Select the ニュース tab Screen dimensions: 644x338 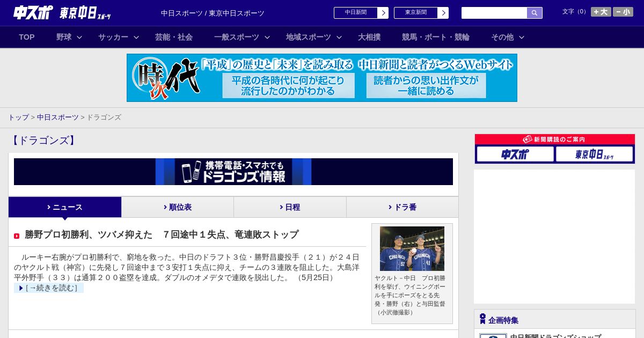65,207
